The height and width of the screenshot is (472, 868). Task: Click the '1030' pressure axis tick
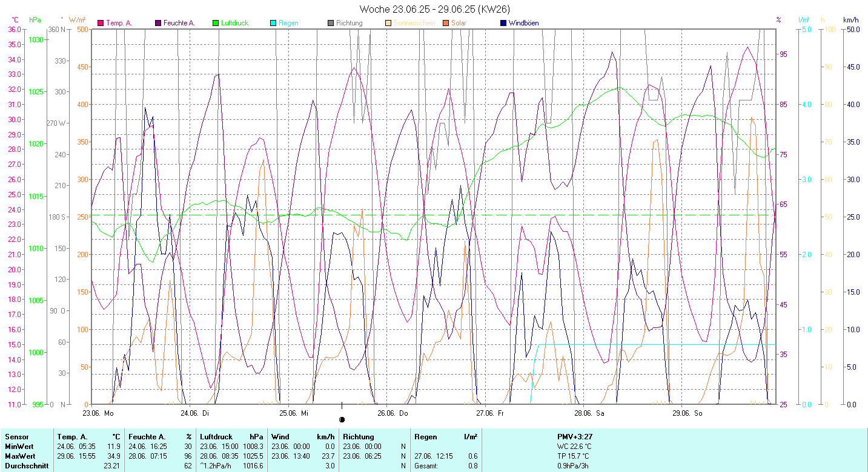click(x=36, y=40)
